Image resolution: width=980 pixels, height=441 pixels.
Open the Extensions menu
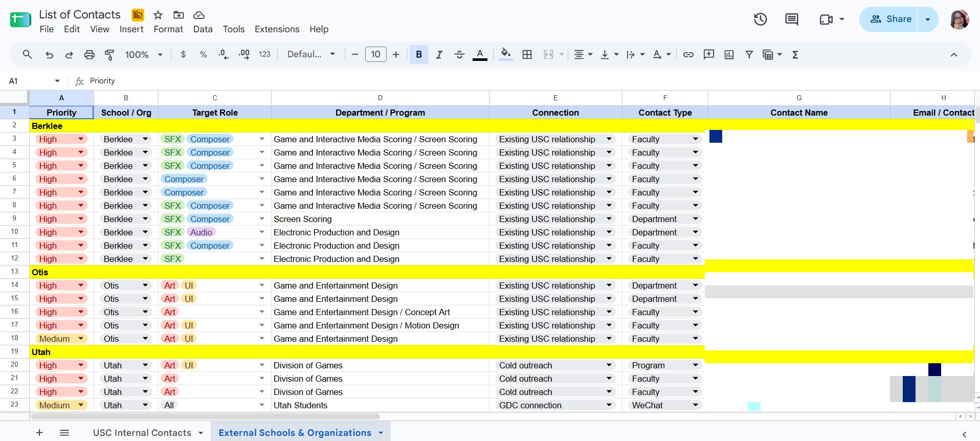pyautogui.click(x=277, y=29)
